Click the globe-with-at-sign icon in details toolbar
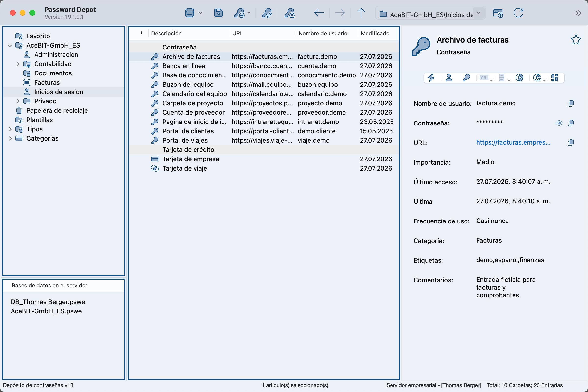 (537, 78)
